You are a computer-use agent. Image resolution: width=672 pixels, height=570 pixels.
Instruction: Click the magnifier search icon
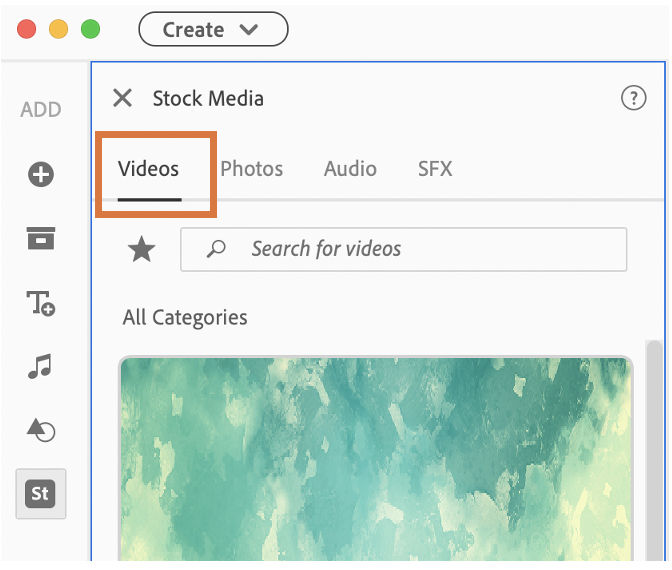pos(216,249)
